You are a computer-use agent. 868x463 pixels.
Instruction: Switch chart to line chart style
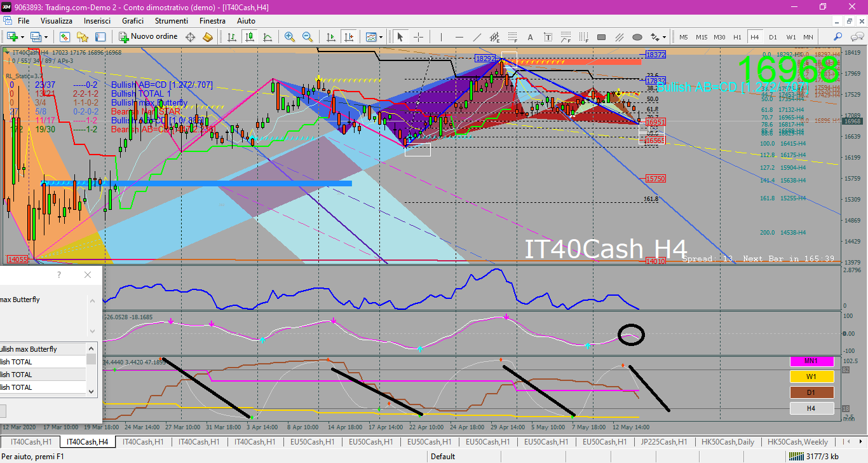pyautogui.click(x=268, y=37)
